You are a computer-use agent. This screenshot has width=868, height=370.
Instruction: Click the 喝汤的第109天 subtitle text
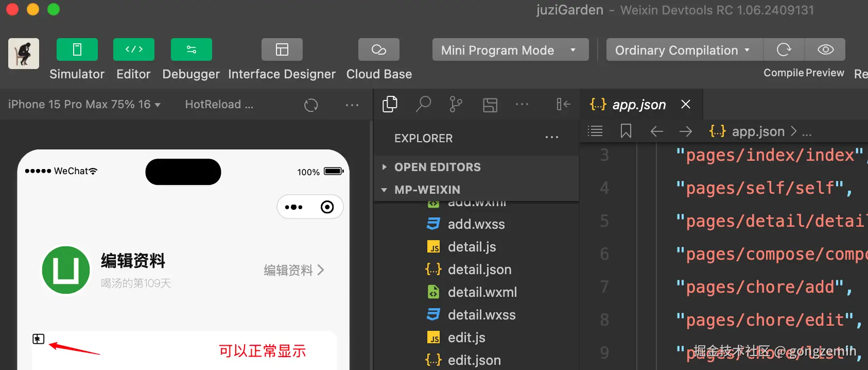click(136, 283)
